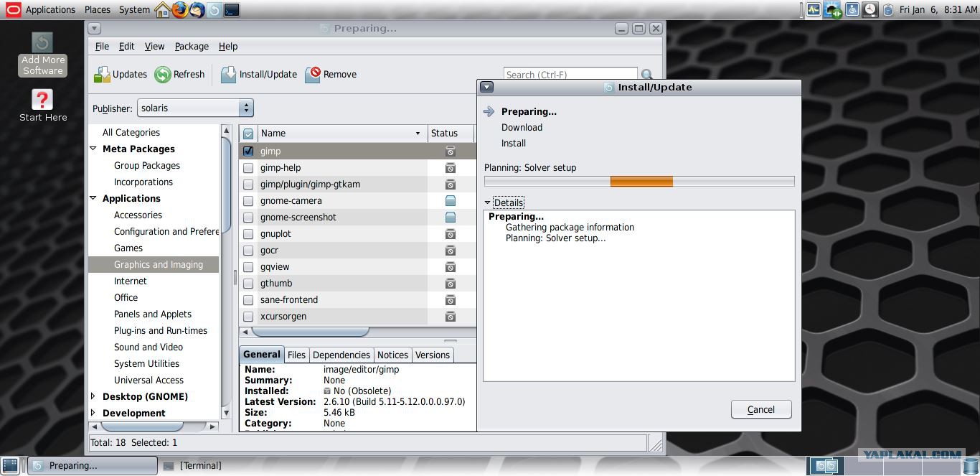The image size is (980, 476).
Task: Click the Show Desktop icon in bottom panel
Action: coord(10,466)
